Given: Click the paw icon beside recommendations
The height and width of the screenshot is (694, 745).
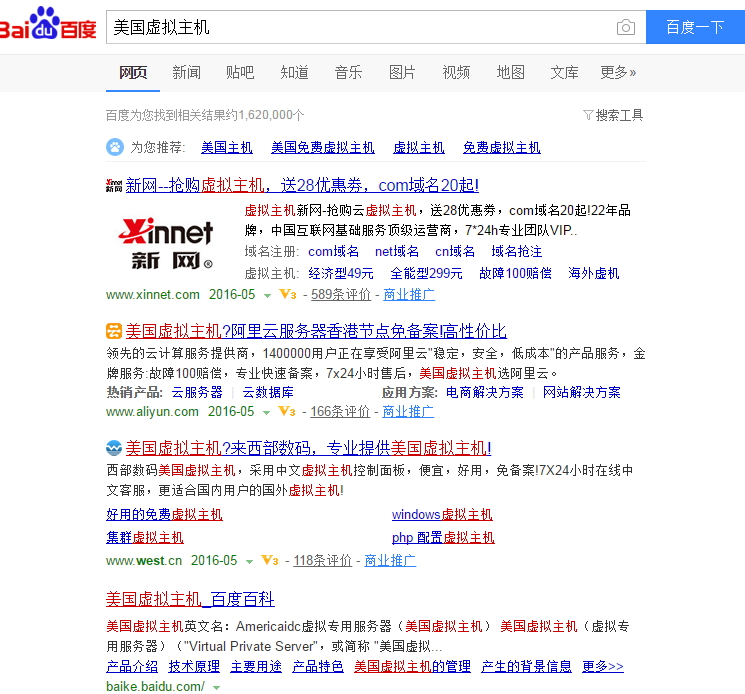Looking at the screenshot, I should (115, 147).
